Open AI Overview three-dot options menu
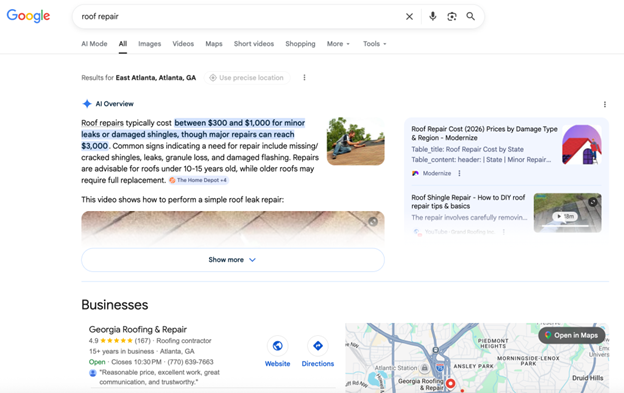Screen dimensions: 624x393 pos(604,104)
